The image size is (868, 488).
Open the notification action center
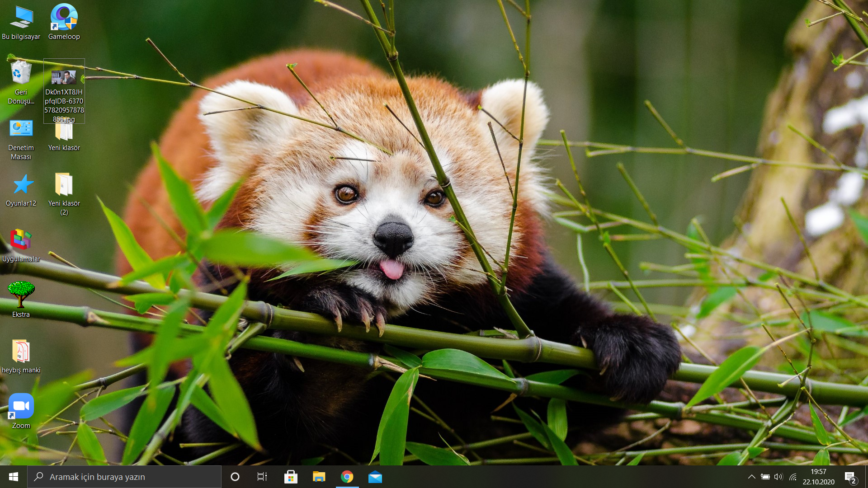click(850, 477)
